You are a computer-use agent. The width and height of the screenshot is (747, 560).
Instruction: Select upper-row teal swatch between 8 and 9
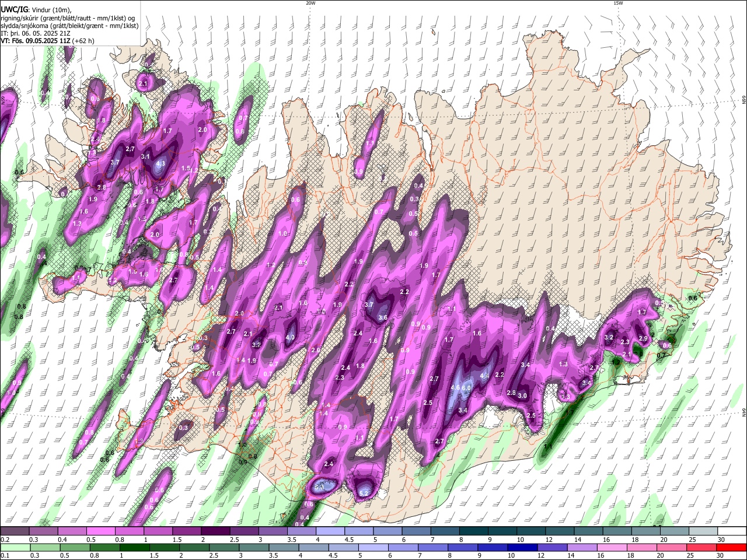474,531
